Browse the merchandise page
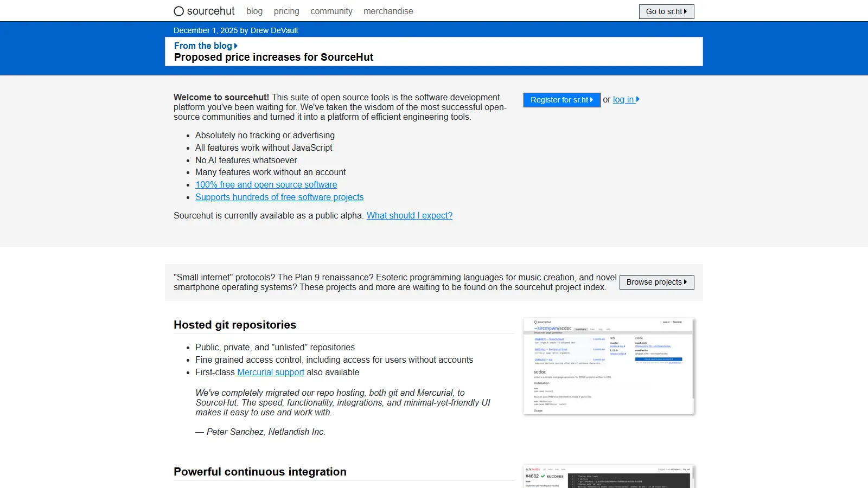 (x=388, y=11)
